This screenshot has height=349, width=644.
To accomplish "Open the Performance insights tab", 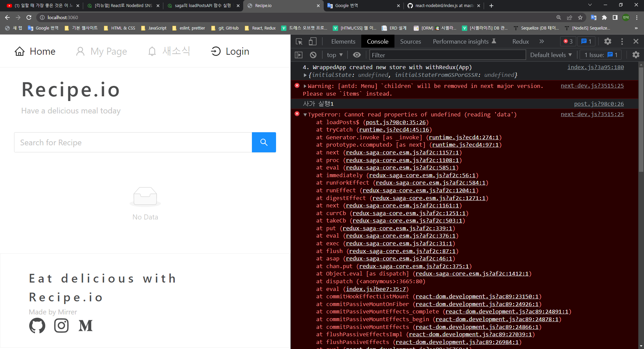I will [x=465, y=41].
